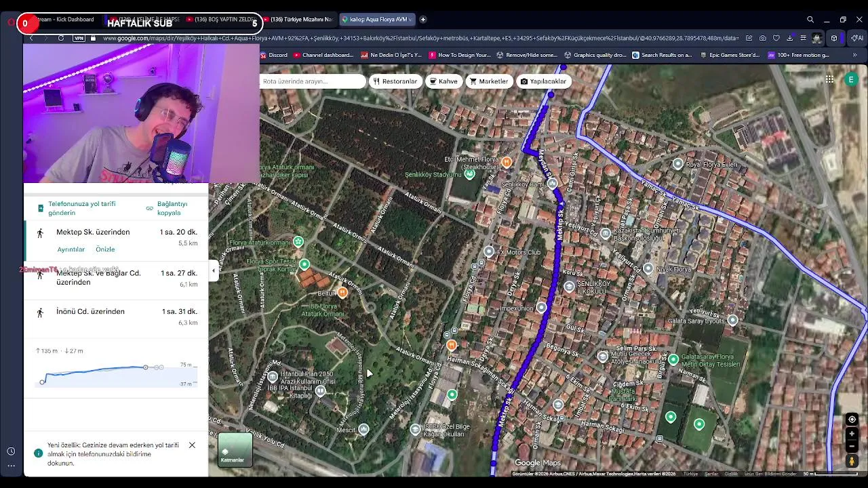Open the Katmanlar layers thumbnail
This screenshot has width=868, height=488.
[x=235, y=449]
